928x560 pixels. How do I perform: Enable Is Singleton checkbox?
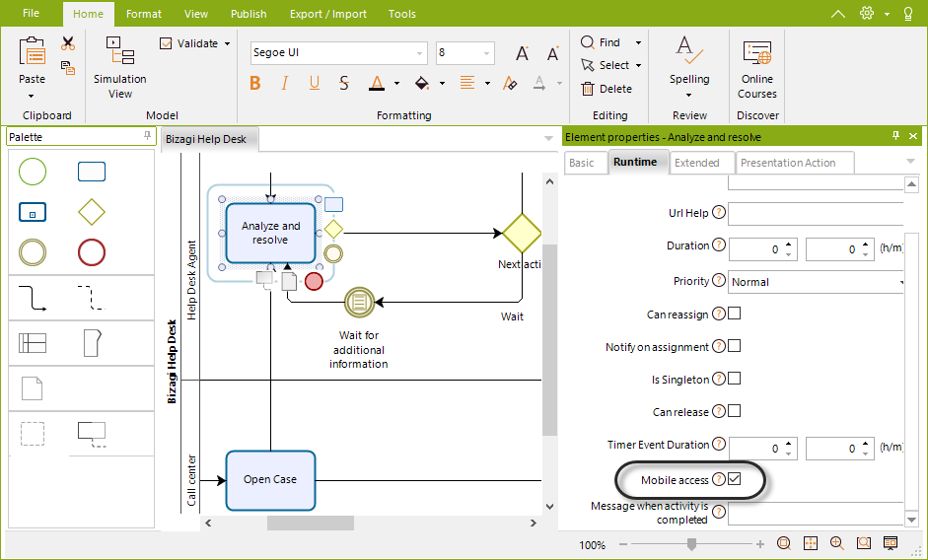point(735,379)
